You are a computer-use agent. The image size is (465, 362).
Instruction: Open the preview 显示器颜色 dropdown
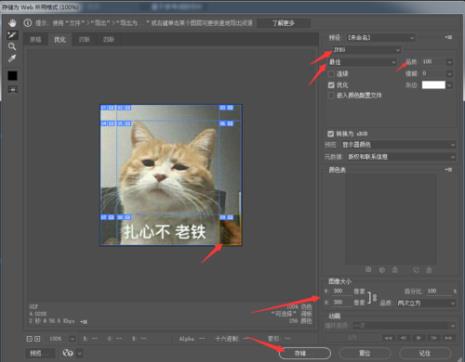(x=398, y=145)
